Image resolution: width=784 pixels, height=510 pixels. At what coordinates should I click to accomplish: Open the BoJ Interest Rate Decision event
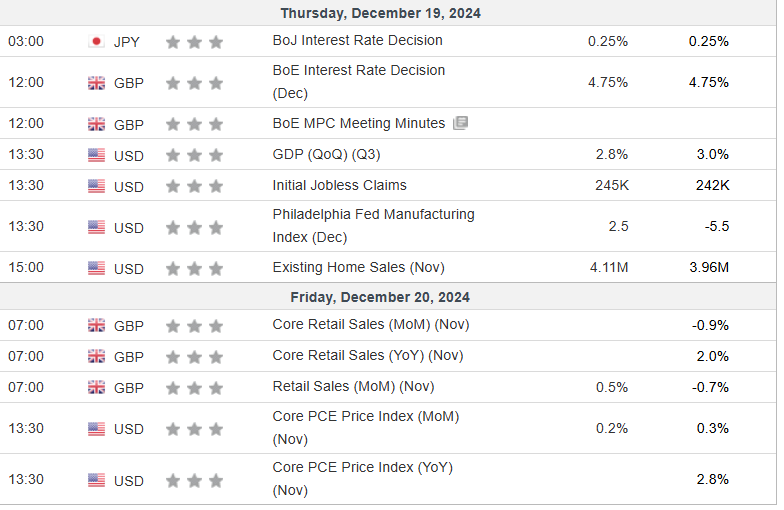pos(357,41)
